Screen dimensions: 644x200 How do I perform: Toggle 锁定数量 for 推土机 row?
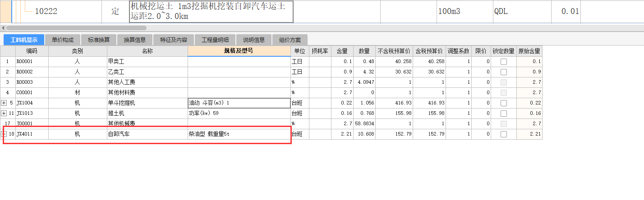point(503,114)
